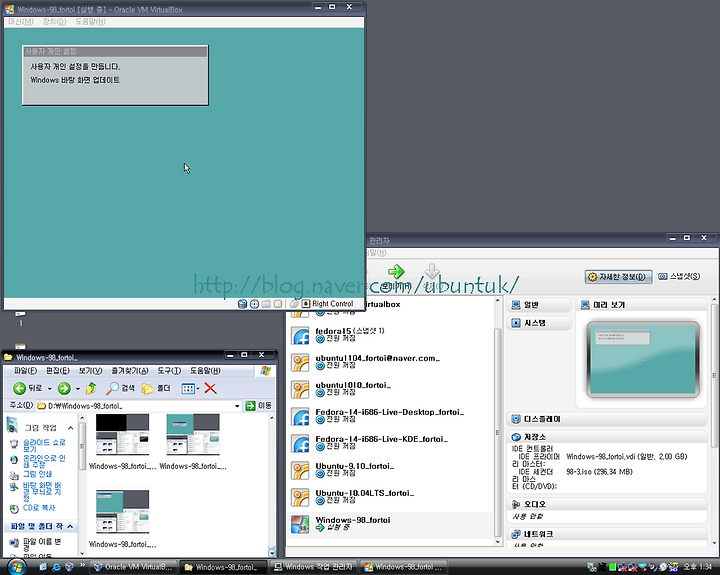Open the Forward button history dropdown arrow
The image size is (720, 575).
coord(78,389)
